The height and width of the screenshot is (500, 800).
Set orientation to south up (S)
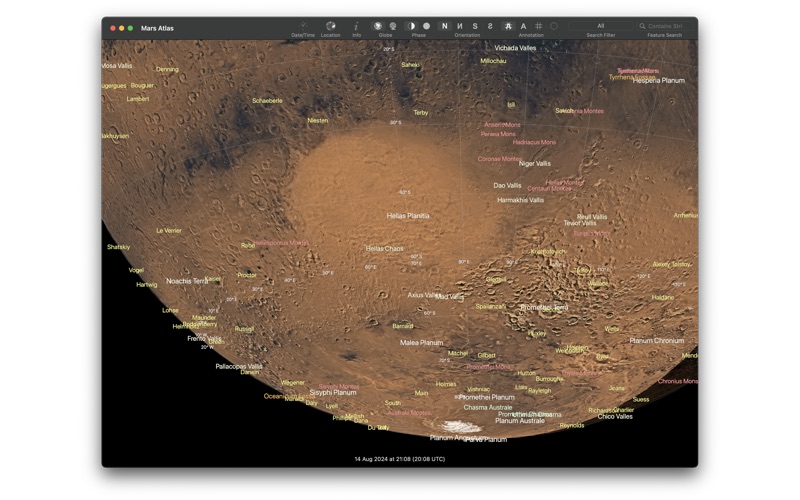click(475, 26)
